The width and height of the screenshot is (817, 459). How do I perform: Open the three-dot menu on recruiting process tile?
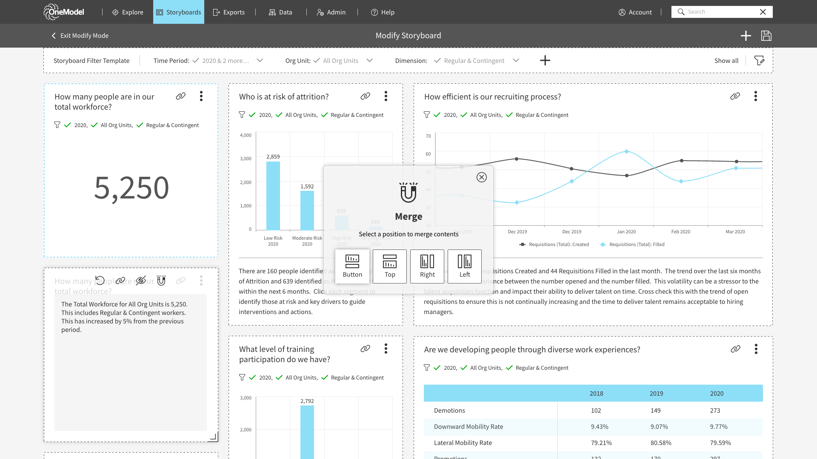(756, 96)
